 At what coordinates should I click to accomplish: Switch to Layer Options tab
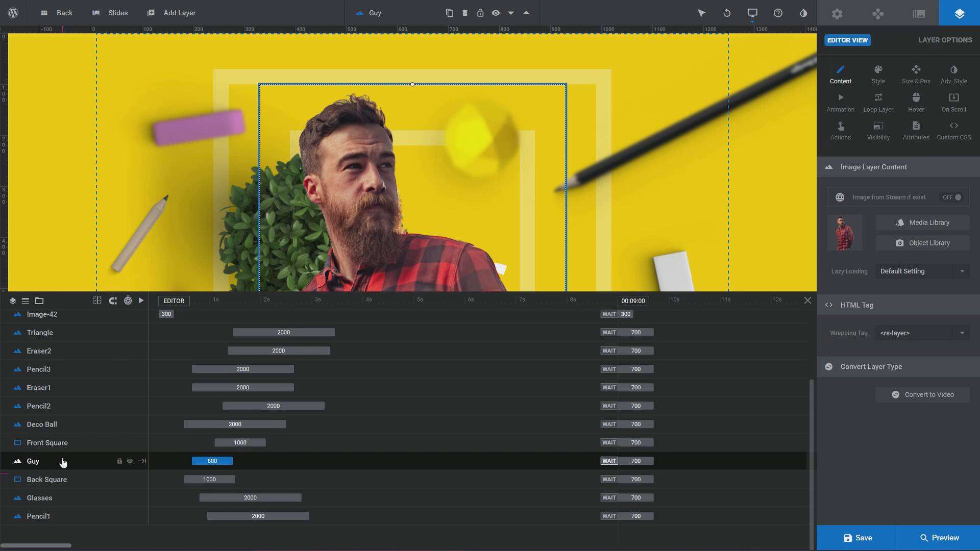[945, 40]
